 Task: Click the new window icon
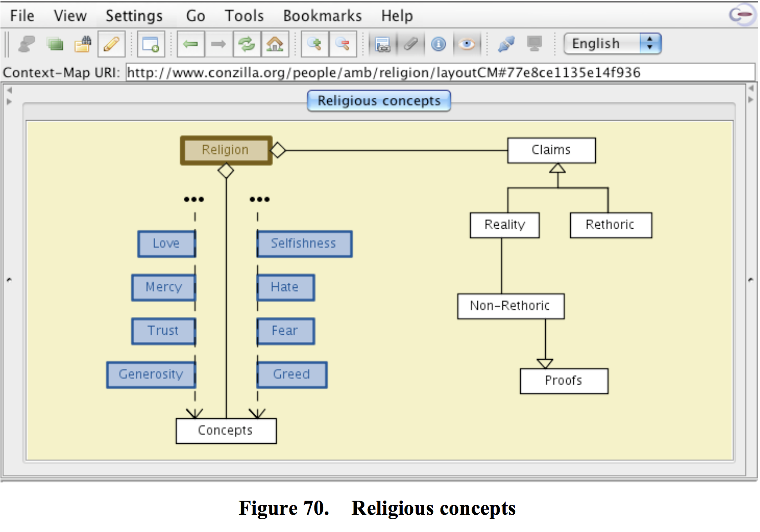pyautogui.click(x=151, y=44)
